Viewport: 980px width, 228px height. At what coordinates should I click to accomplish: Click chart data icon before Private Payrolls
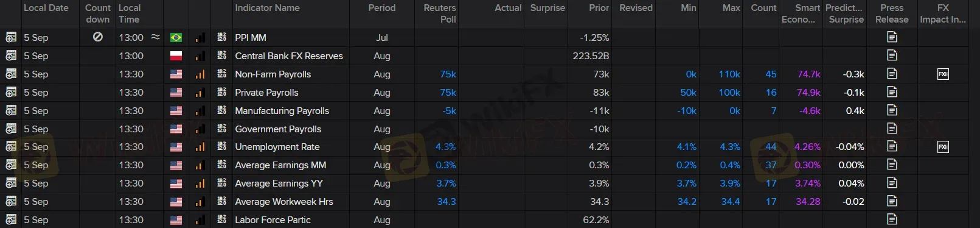click(x=221, y=92)
